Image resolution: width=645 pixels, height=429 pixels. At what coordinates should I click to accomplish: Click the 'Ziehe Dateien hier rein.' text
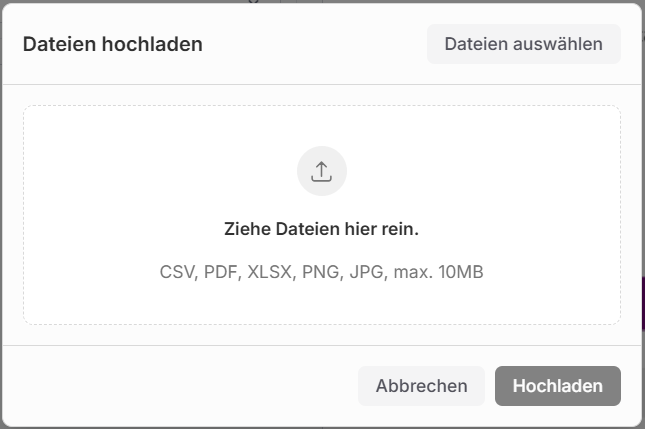point(321,229)
